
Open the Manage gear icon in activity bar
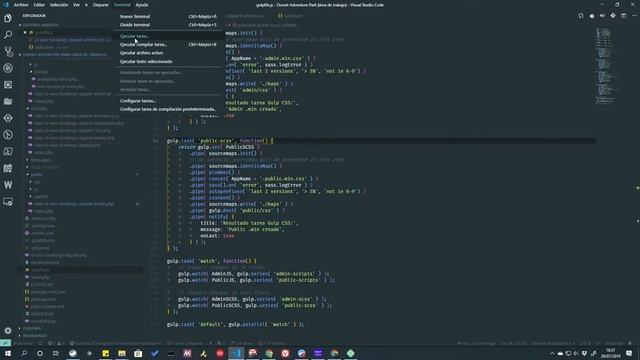(x=8, y=330)
